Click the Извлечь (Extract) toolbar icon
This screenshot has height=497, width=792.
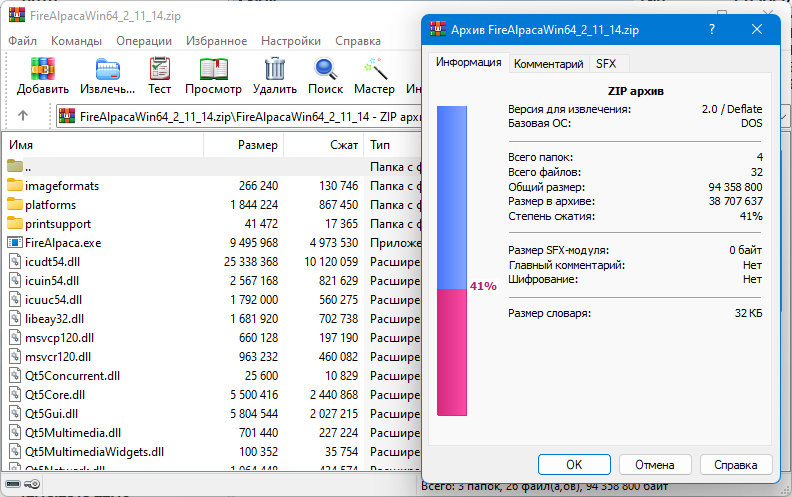click(108, 69)
